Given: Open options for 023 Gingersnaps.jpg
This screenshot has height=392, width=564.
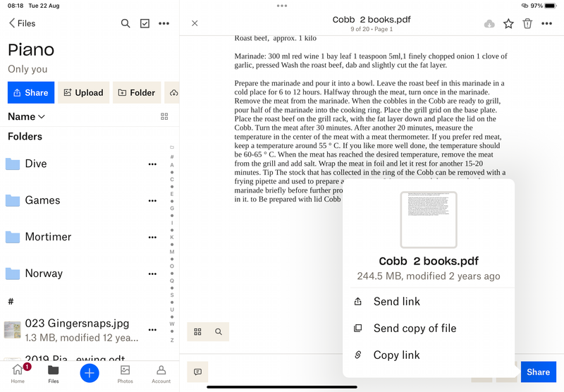Looking at the screenshot, I should 152,330.
